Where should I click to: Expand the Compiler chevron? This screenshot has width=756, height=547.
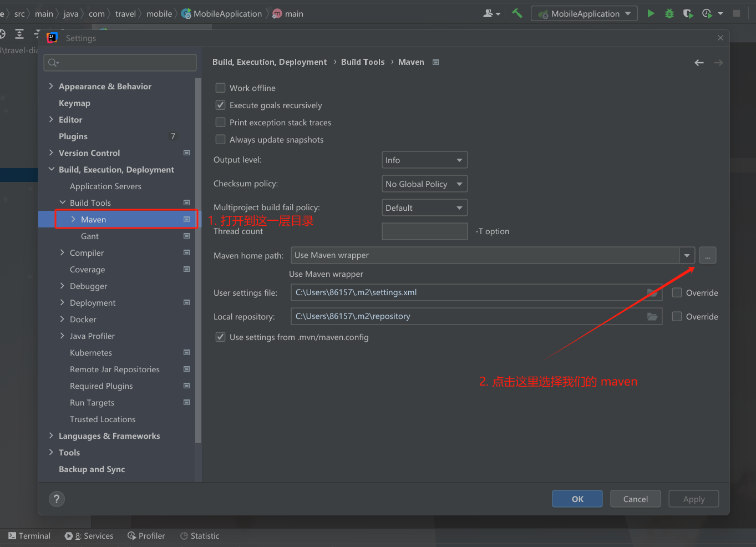tap(62, 252)
